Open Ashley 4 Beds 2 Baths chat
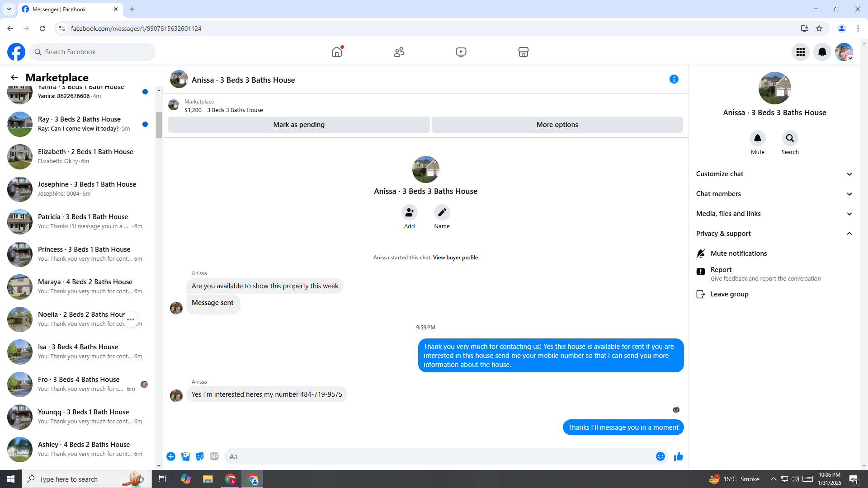Viewport: 868px width, 488px height. point(78,449)
